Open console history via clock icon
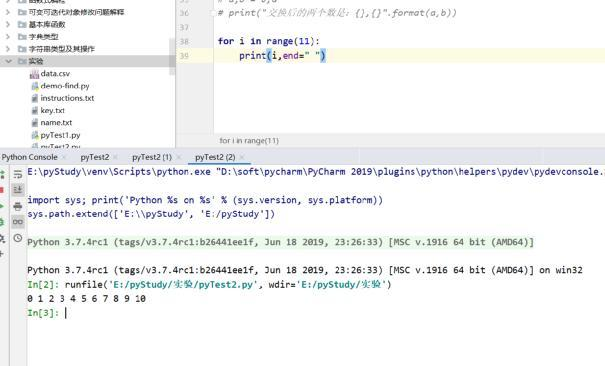Viewport: 605px width, 366px height. pyautogui.click(x=18, y=238)
